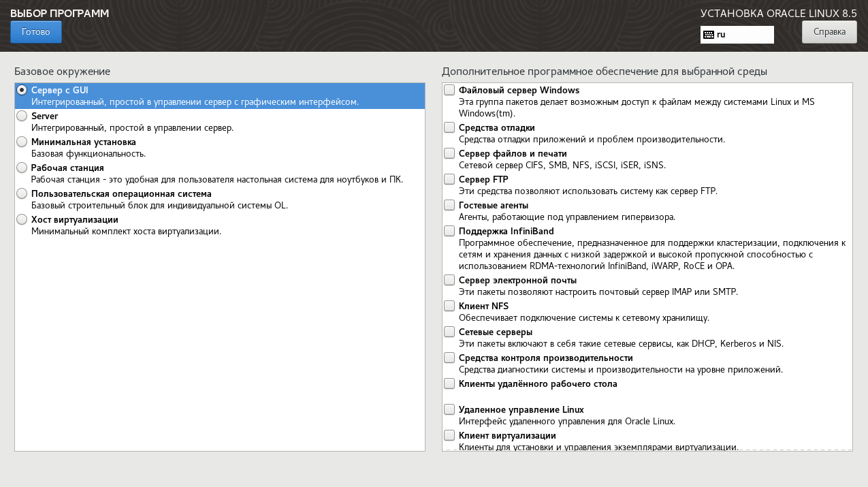Image resolution: width=868 pixels, height=487 pixels.
Task: Select Пользовательская операционная система radio button
Action: (x=22, y=193)
